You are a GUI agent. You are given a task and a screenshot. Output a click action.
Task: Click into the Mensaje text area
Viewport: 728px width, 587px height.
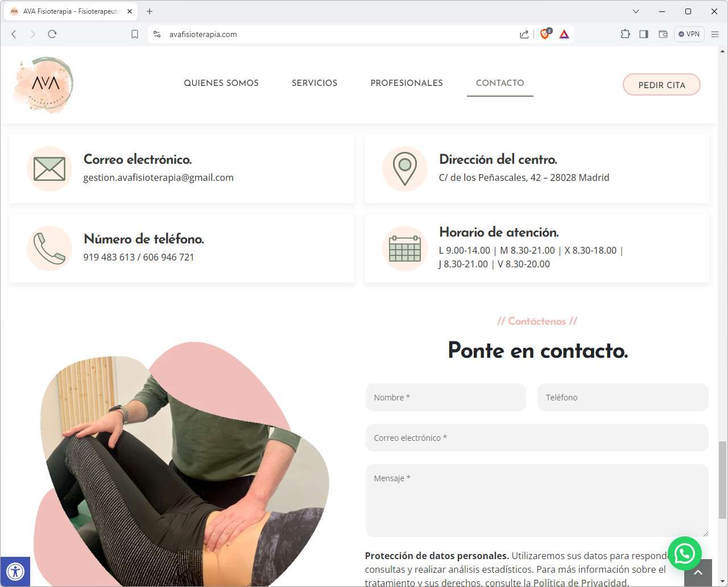pos(537,501)
